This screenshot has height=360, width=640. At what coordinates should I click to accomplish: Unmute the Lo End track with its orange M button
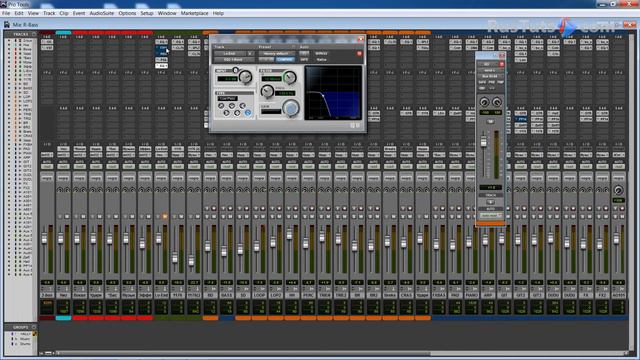point(165,216)
